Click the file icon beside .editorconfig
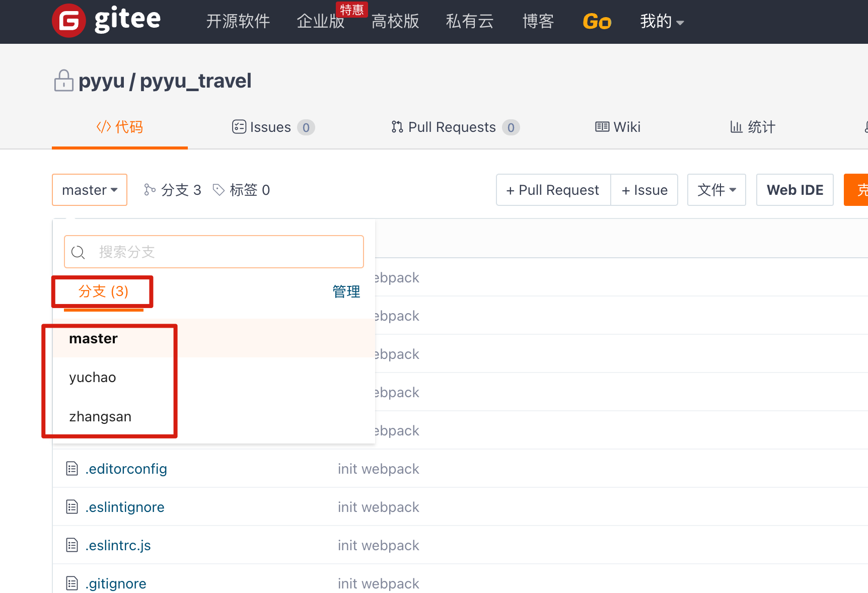The width and height of the screenshot is (868, 593). (x=72, y=469)
